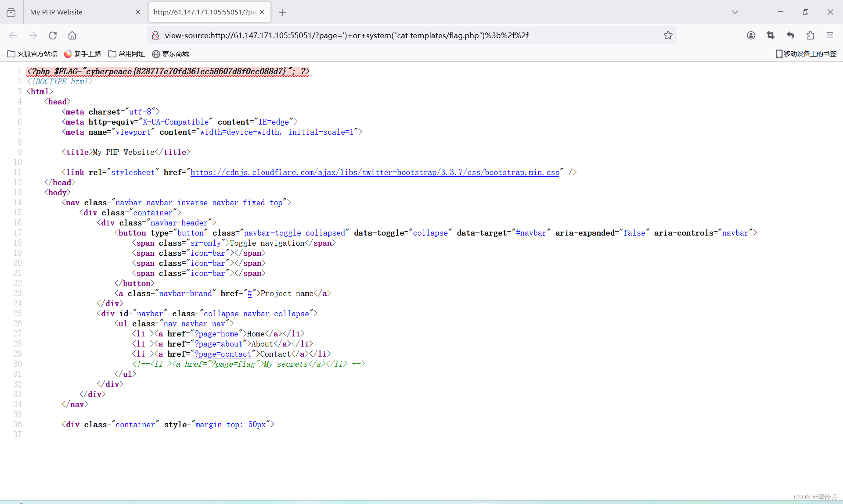
Task: Open the 京东商城 bookmark
Action: pos(171,54)
